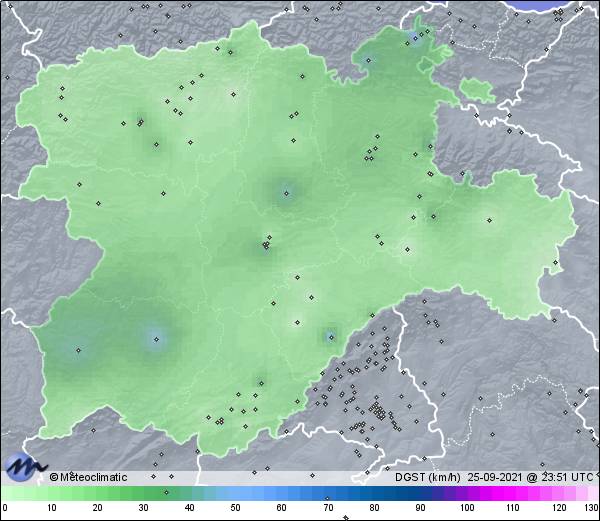Click scale value 120 on legend
Viewport: 600px width, 521px height.
559,508
